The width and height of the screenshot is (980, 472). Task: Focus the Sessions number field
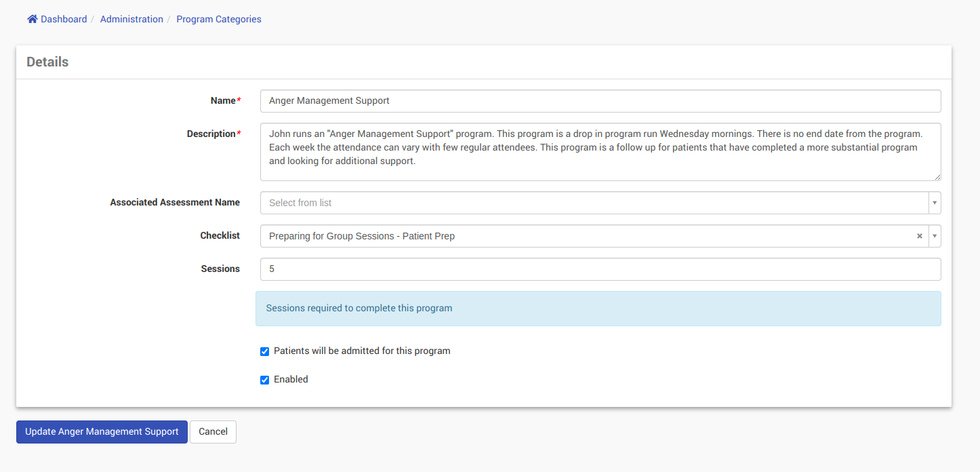tap(600, 269)
